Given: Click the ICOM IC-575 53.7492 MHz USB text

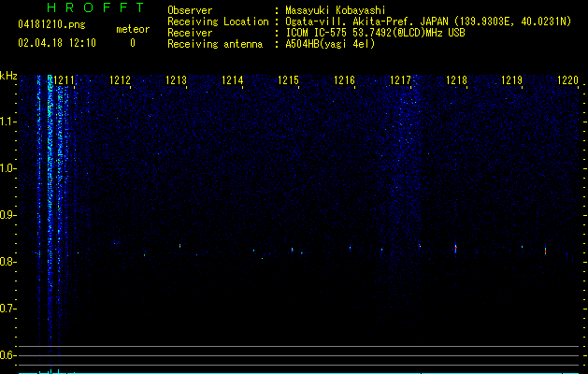Looking at the screenshot, I should click(x=375, y=33).
